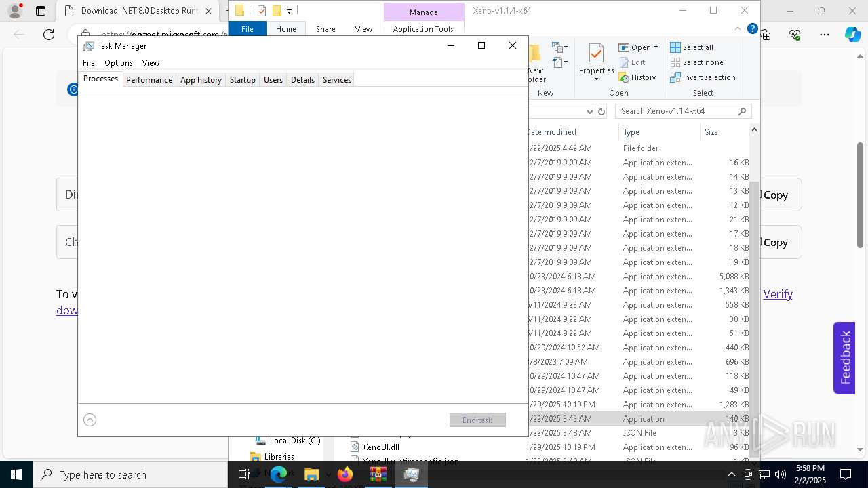
Task: Open the Services tab
Action: pyautogui.click(x=337, y=80)
